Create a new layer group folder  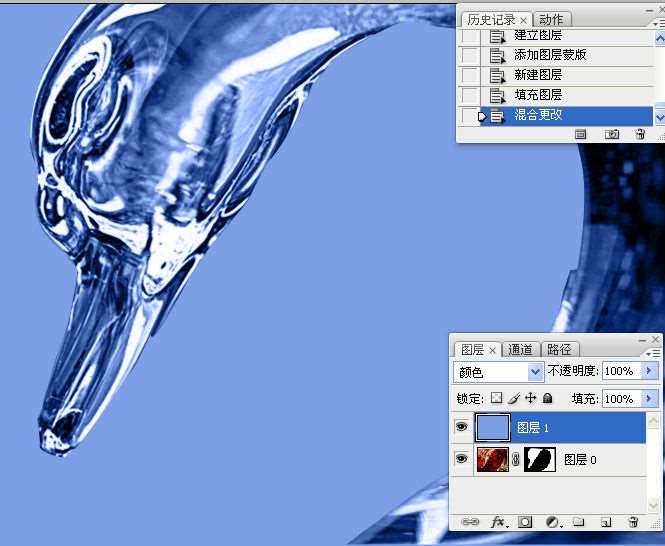[x=579, y=522]
